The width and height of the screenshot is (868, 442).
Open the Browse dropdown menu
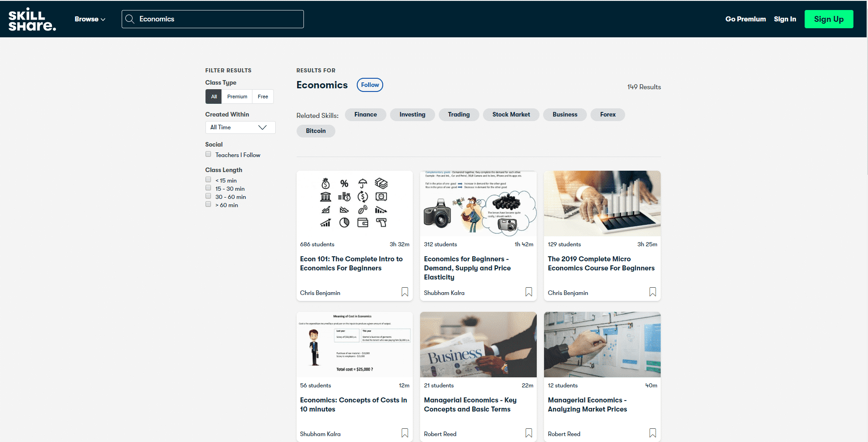90,19
